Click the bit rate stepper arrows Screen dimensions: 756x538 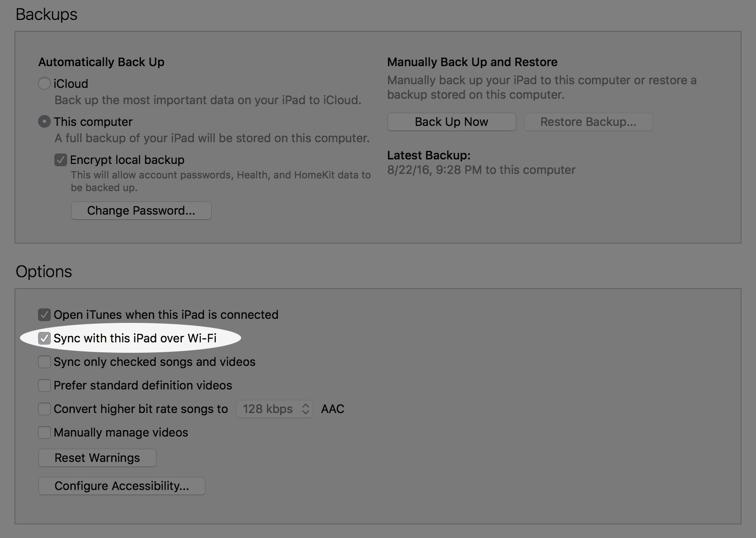click(x=305, y=409)
